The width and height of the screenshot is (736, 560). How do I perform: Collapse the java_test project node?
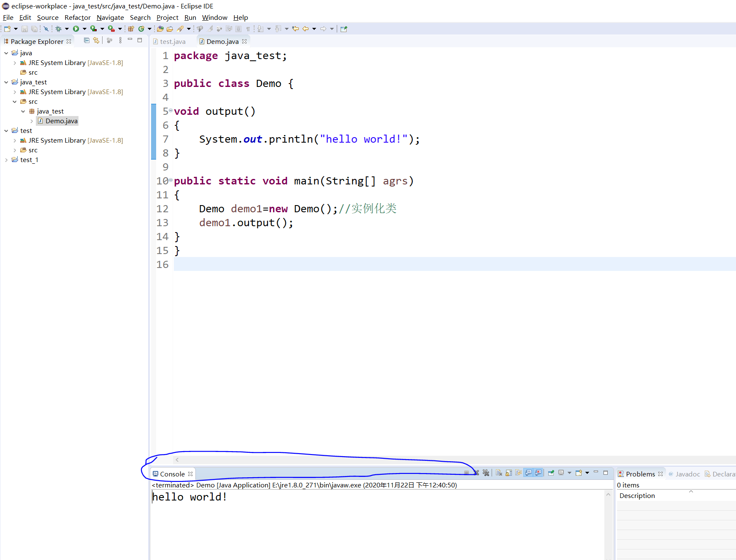[x=6, y=82]
